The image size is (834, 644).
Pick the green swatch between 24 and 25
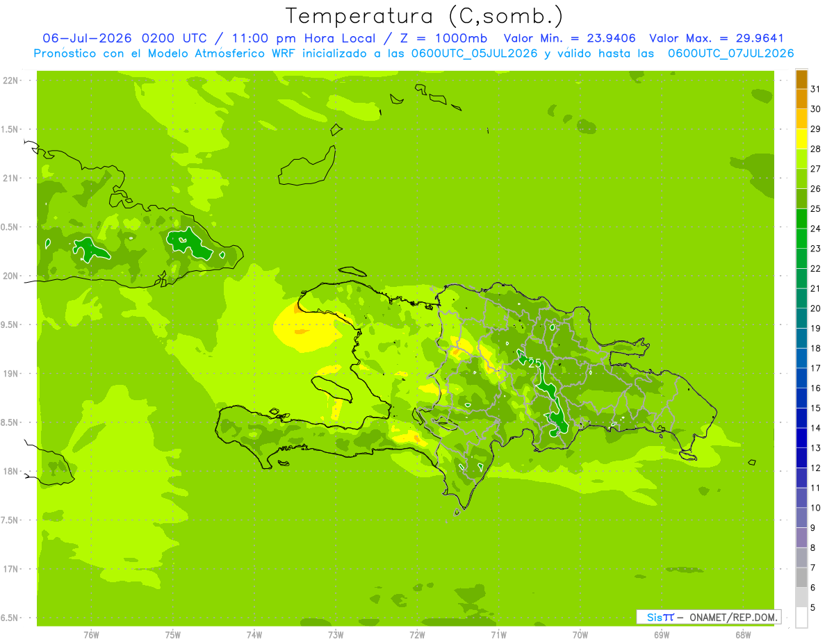tap(801, 219)
